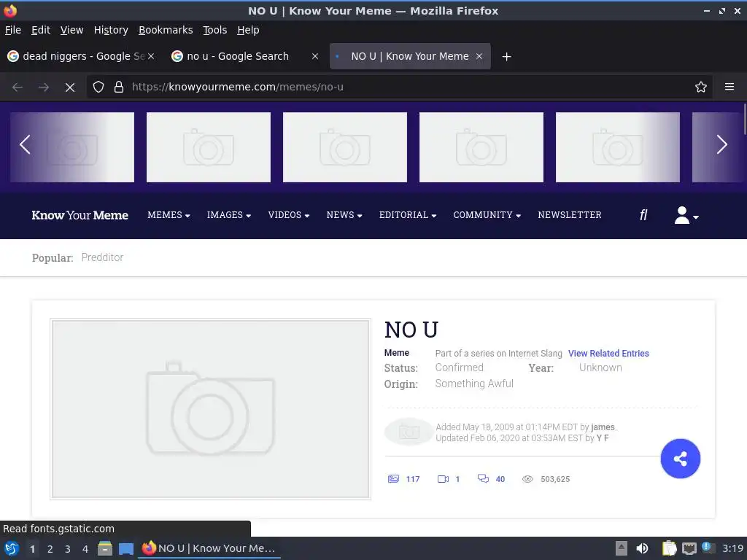Open the Help menu

point(248,30)
